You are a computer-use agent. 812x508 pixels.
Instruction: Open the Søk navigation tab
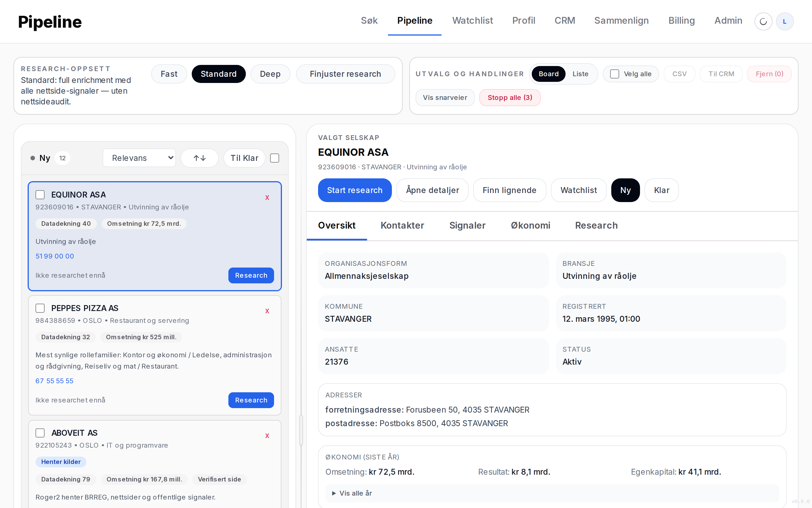tap(369, 21)
